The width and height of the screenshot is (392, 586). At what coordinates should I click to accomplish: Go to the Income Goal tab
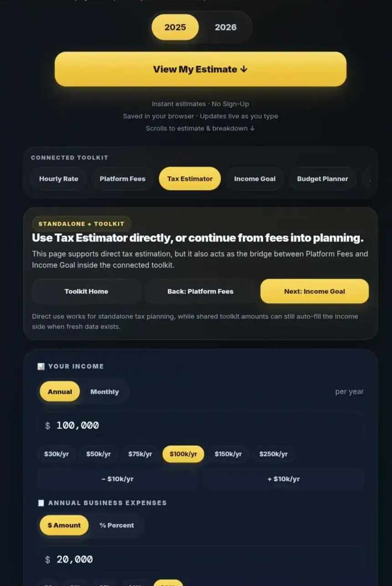pyautogui.click(x=255, y=179)
